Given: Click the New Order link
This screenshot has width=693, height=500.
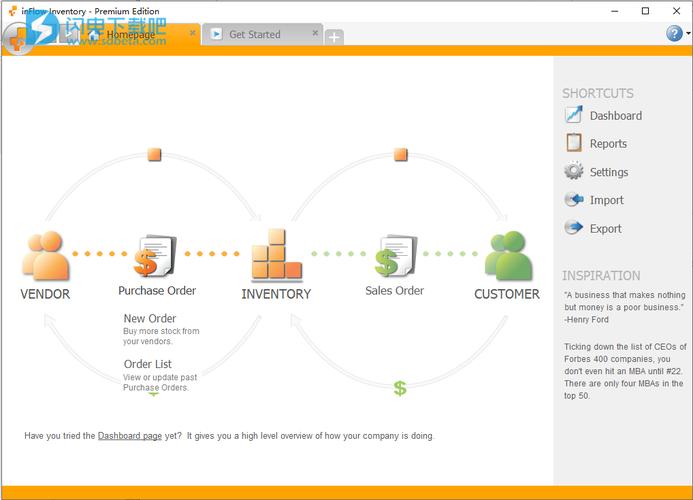Looking at the screenshot, I should click(150, 319).
